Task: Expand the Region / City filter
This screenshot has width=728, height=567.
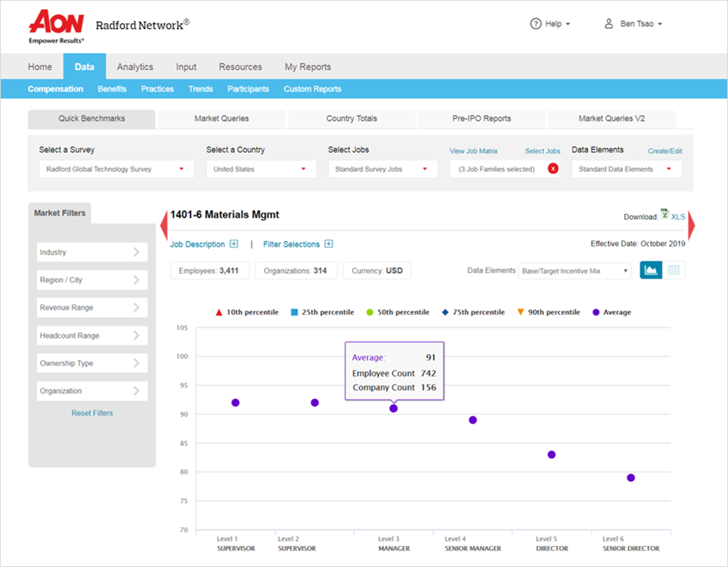Action: click(x=92, y=280)
